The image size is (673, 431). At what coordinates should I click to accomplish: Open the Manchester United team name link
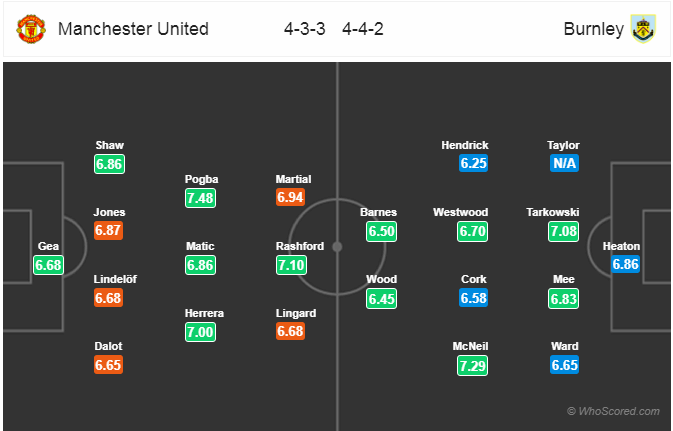pos(133,29)
